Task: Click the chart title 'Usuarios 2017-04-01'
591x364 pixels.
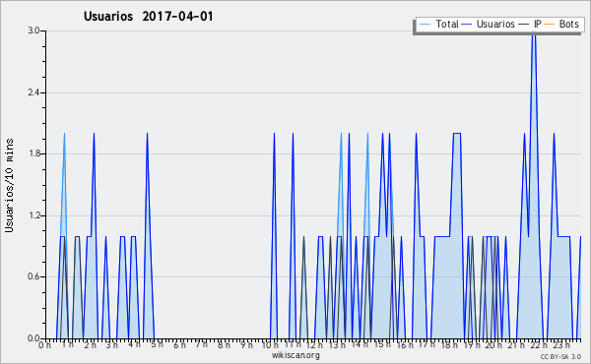Action: point(148,17)
